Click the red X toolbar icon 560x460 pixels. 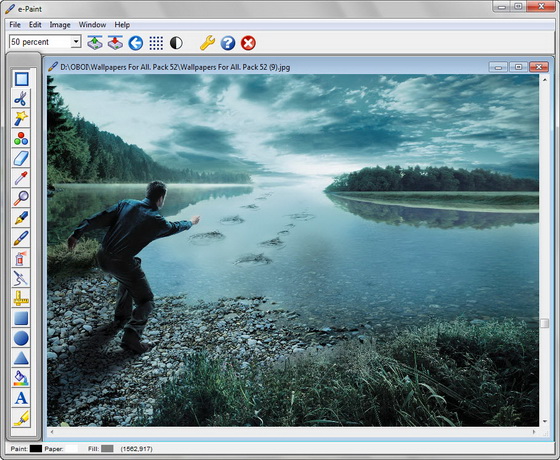tap(248, 43)
